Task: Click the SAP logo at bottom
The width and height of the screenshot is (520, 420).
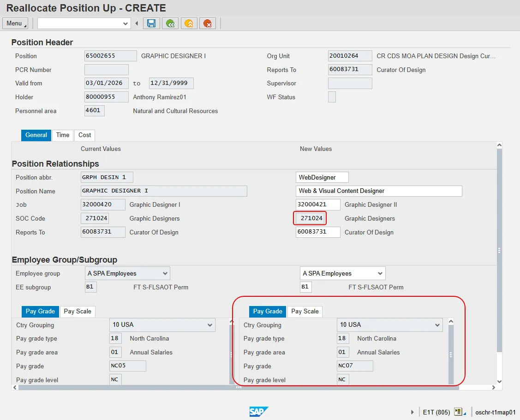Action: pyautogui.click(x=258, y=412)
